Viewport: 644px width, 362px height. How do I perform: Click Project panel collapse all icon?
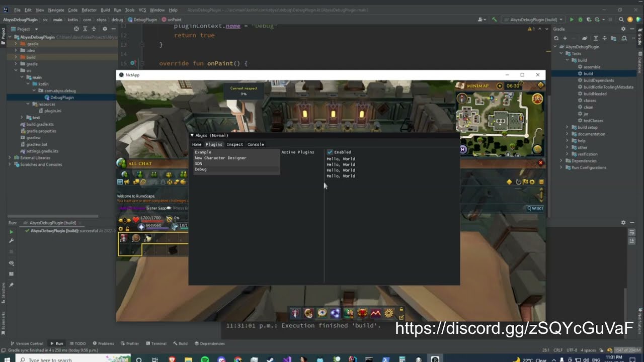tap(94, 29)
